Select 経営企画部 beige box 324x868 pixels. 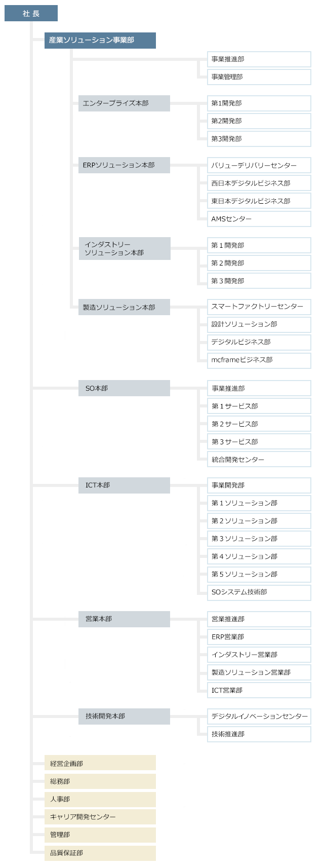point(100,764)
